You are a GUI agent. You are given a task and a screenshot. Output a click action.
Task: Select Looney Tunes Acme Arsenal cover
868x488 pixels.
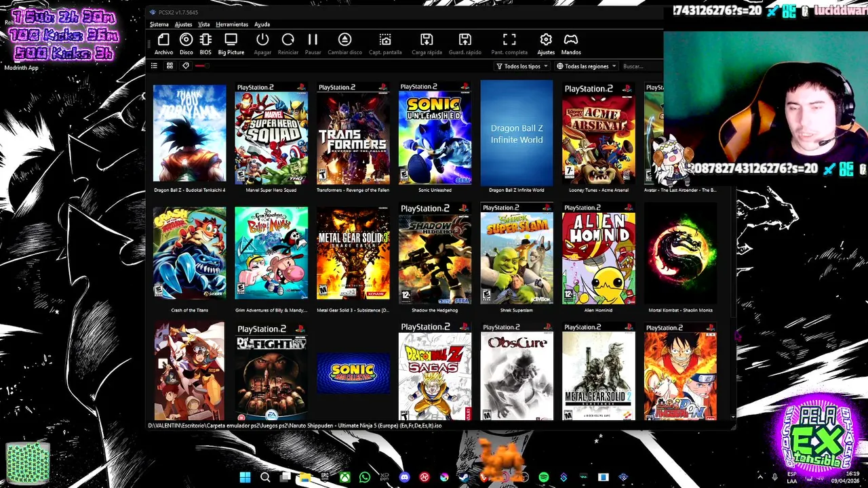point(598,134)
